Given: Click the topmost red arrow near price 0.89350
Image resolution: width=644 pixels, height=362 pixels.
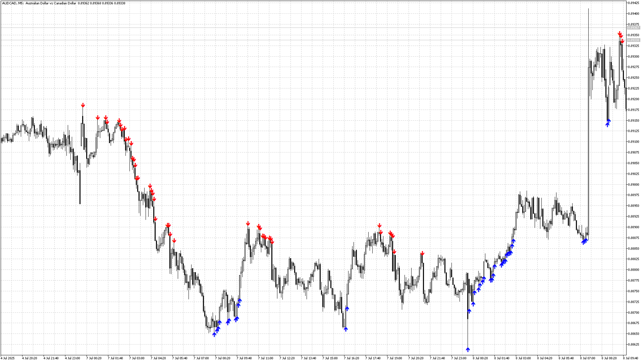Looking at the screenshot, I should coord(620,33).
